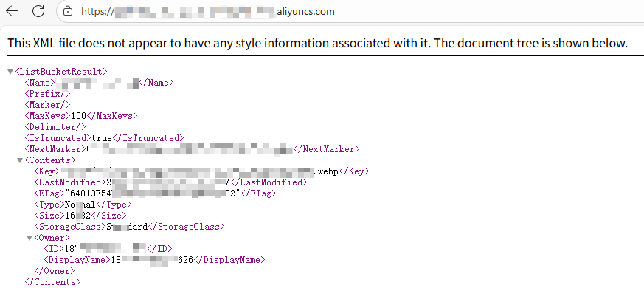Viewport: 644px width, 288px height.
Task: Select the empty Marker tag
Action: (x=48, y=105)
